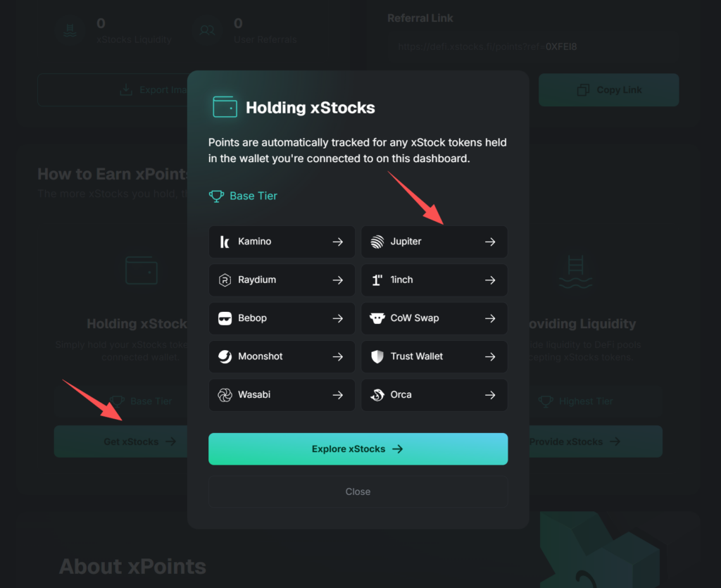Click the 1inch logo icon

click(377, 280)
